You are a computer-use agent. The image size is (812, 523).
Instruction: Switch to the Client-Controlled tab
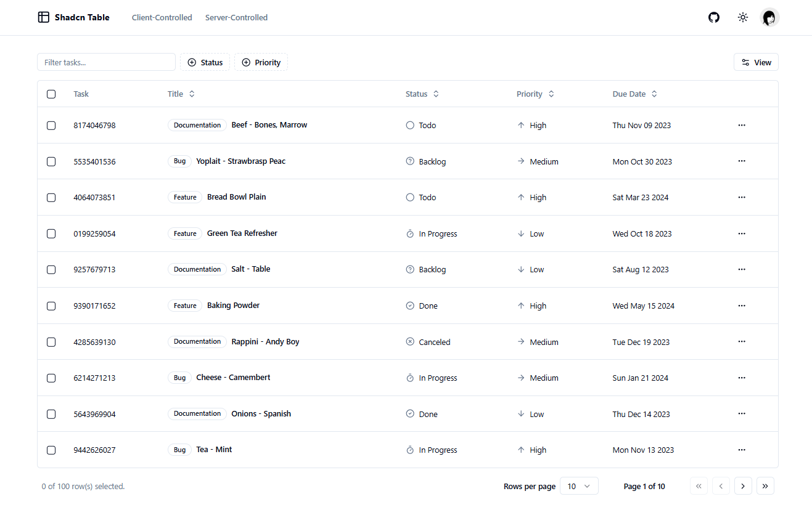[x=162, y=18]
